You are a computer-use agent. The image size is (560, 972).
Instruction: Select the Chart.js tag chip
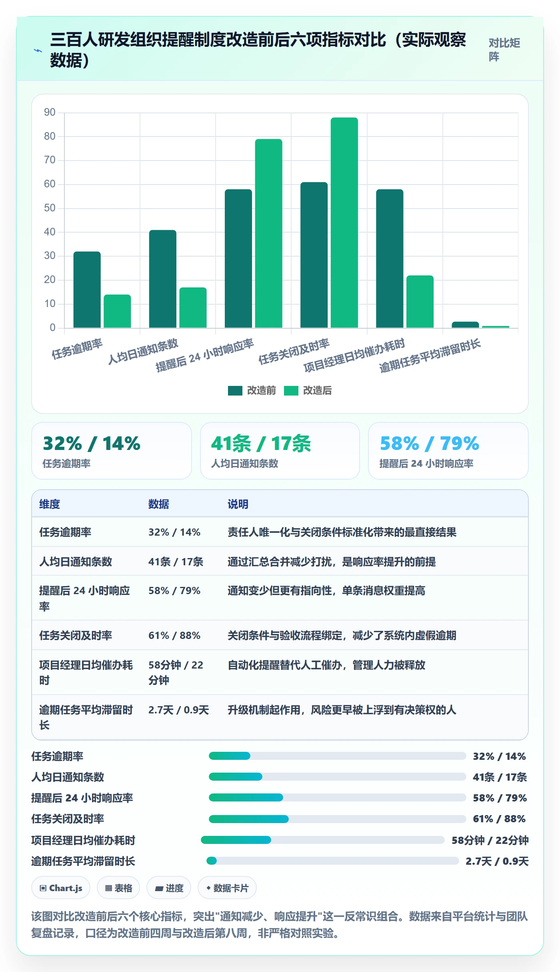pos(61,888)
